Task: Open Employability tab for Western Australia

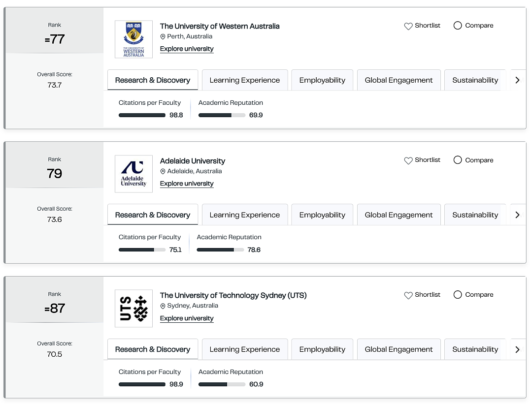Action: tap(322, 80)
